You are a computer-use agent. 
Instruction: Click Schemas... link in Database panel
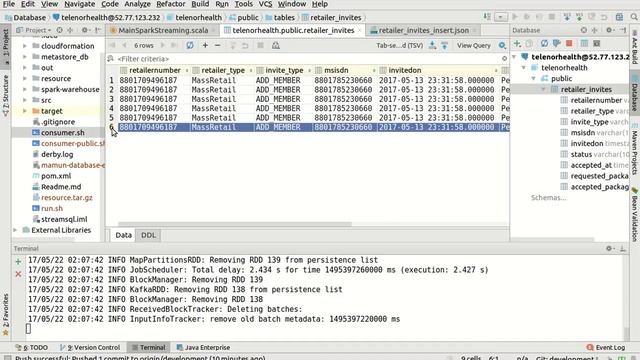(548, 198)
